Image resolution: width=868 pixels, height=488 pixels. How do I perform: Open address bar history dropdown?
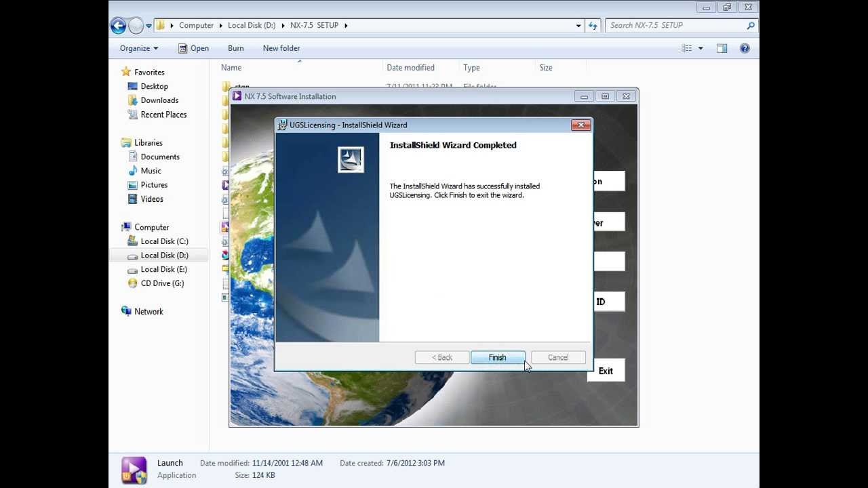(x=578, y=26)
